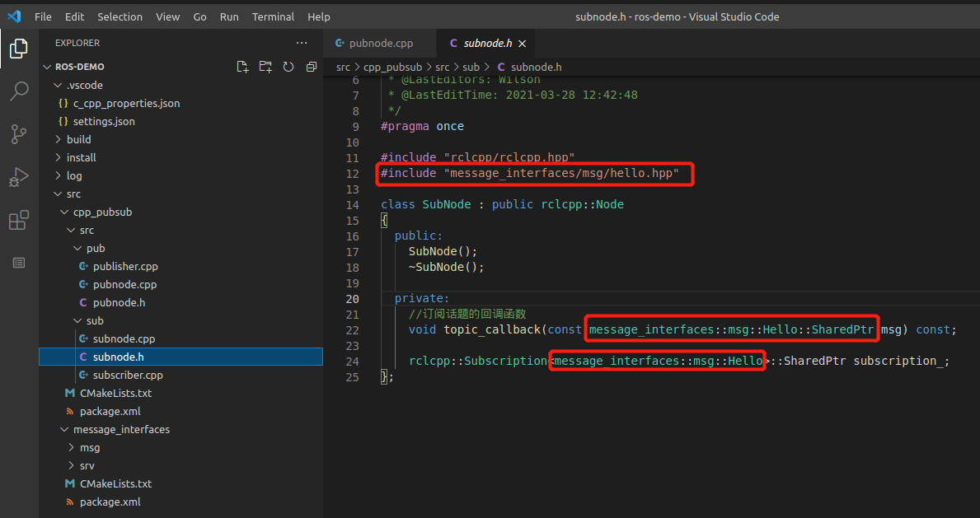The height and width of the screenshot is (518, 980).
Task: Click the sub breadcrumb segment
Action: point(471,67)
